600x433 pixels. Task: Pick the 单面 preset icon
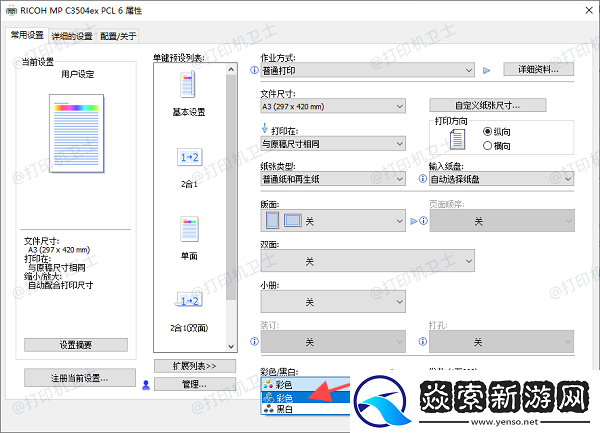(x=189, y=229)
